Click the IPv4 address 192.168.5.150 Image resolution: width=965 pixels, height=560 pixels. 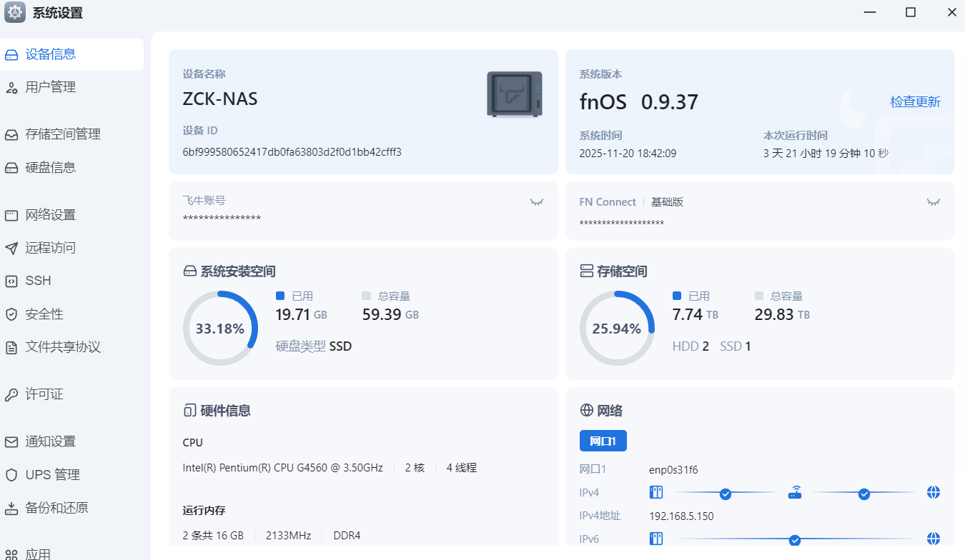point(681,516)
